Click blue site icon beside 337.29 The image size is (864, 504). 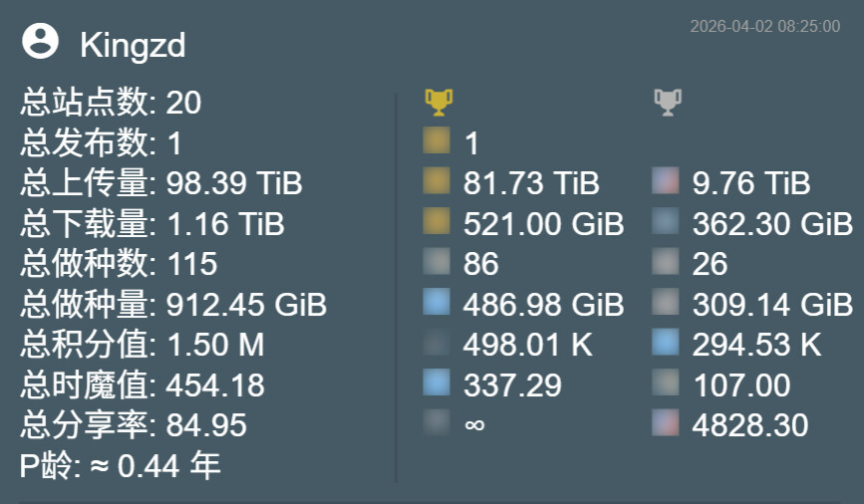click(x=436, y=382)
